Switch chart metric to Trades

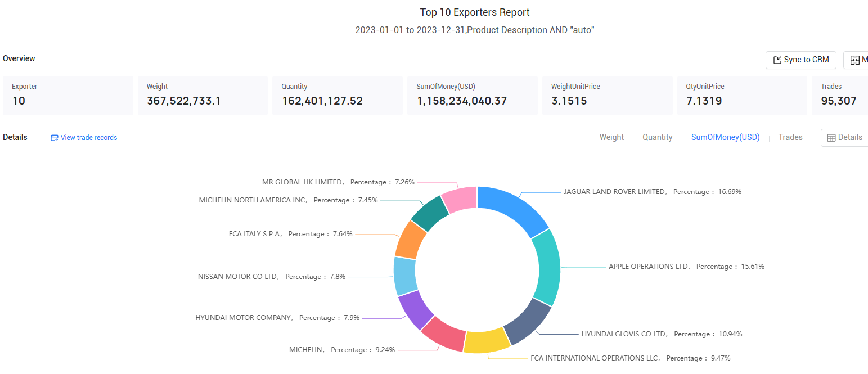pos(790,137)
